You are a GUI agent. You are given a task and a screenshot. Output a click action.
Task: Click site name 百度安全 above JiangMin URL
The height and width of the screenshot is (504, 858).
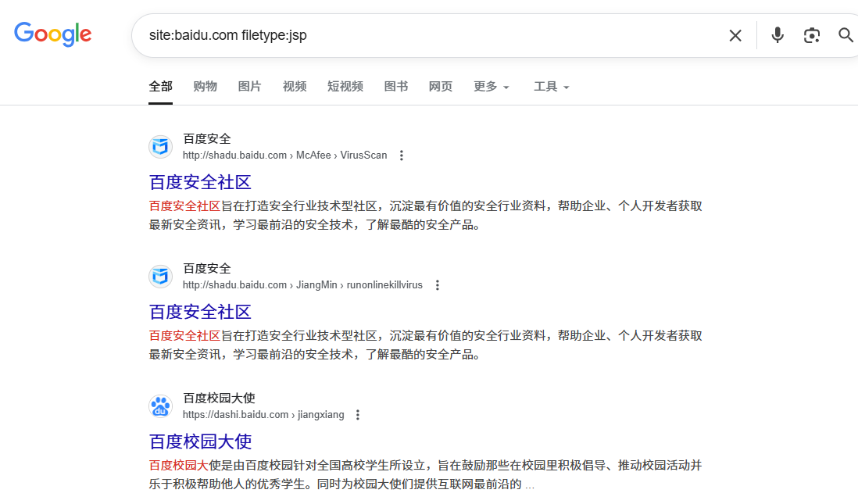207,269
